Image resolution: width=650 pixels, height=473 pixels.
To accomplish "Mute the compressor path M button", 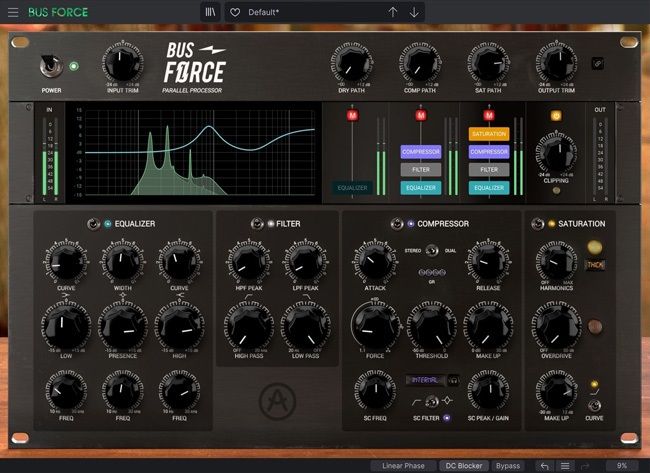I will point(421,115).
